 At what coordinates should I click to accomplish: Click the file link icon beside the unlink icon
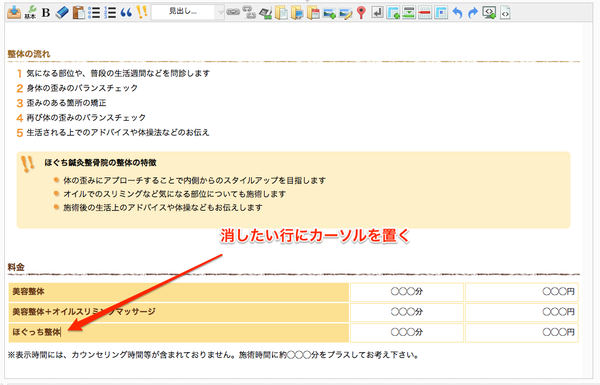point(265,13)
